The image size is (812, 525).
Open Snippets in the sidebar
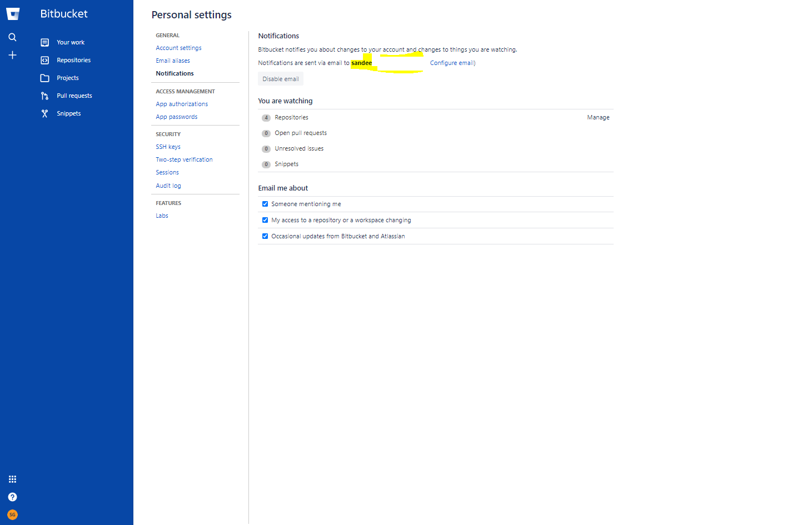coord(68,113)
